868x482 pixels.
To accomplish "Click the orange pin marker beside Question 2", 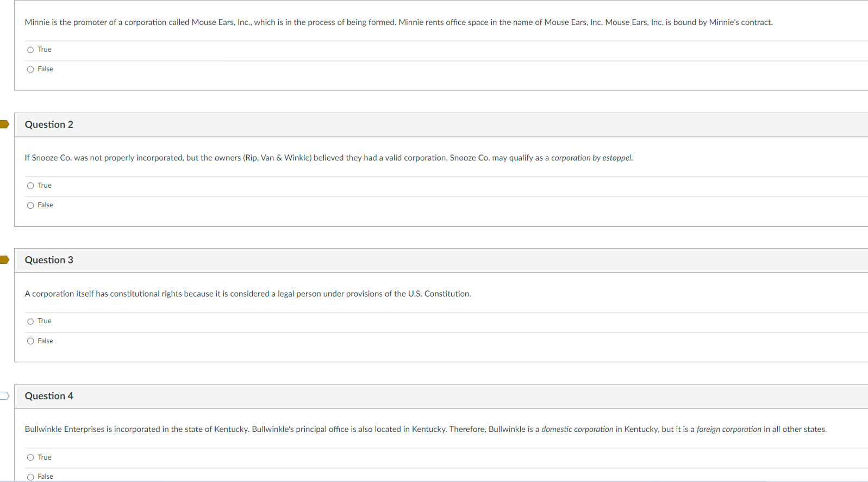I will tap(4, 124).
